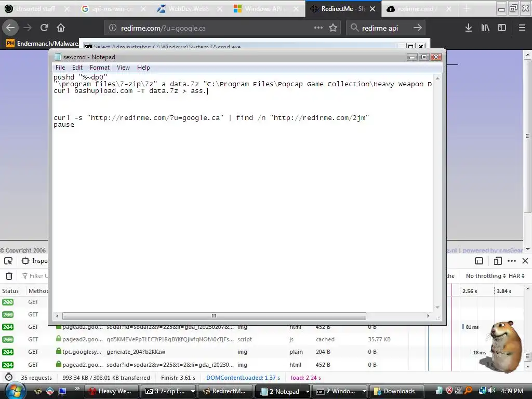Click the Firefox page vertical scrollbar
The image size is (532, 399).
coord(527,136)
